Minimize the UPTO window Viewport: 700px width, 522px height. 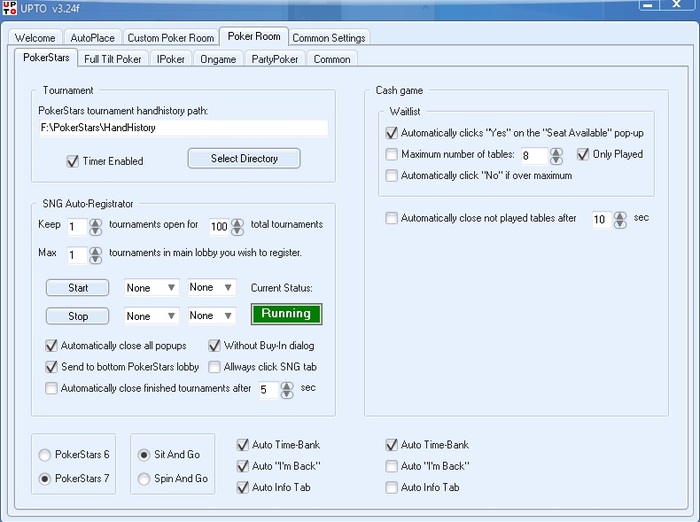[648, 5]
